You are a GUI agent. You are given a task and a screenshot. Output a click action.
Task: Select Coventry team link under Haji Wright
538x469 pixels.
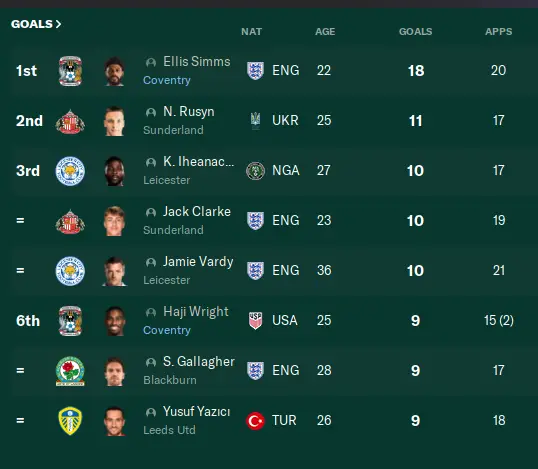coord(167,330)
